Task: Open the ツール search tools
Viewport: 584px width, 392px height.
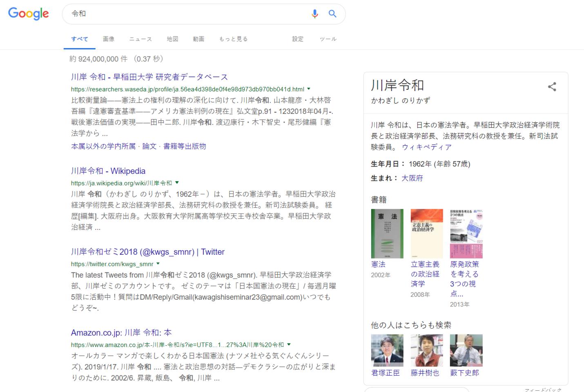Action: point(328,39)
